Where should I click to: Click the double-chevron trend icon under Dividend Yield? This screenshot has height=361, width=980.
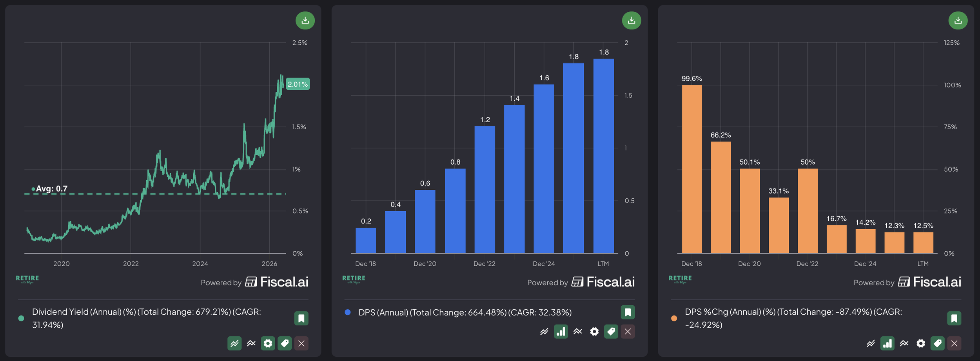coord(251,343)
